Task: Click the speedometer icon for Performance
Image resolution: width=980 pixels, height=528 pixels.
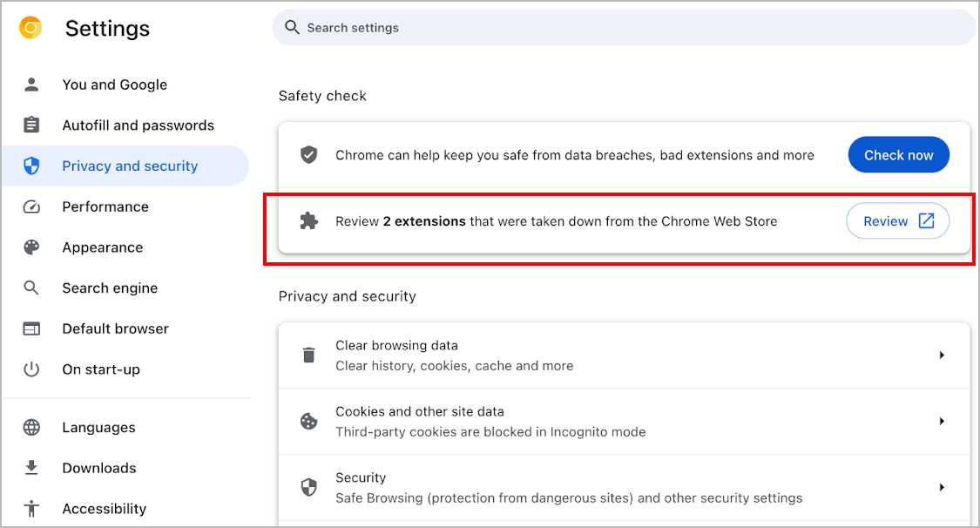Action: [x=31, y=207]
